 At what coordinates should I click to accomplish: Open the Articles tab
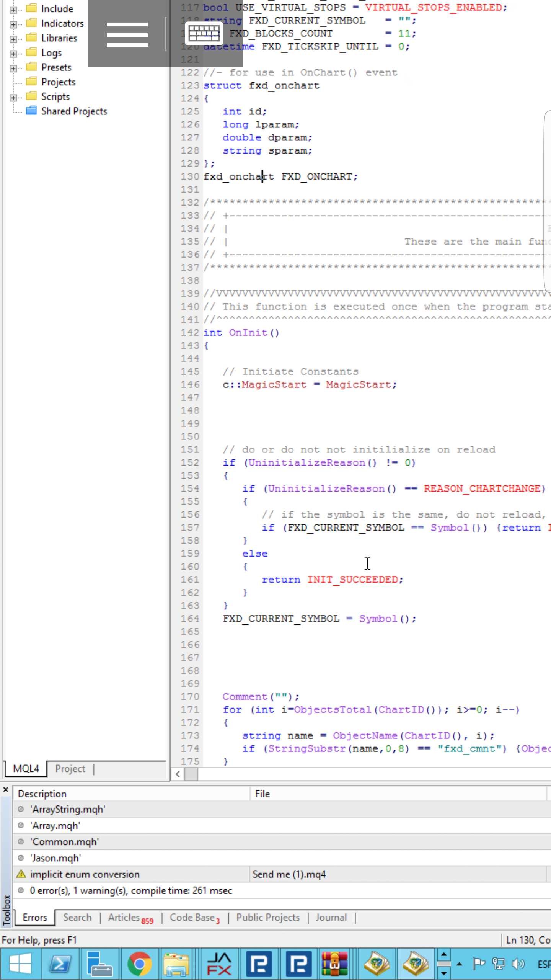click(x=130, y=918)
